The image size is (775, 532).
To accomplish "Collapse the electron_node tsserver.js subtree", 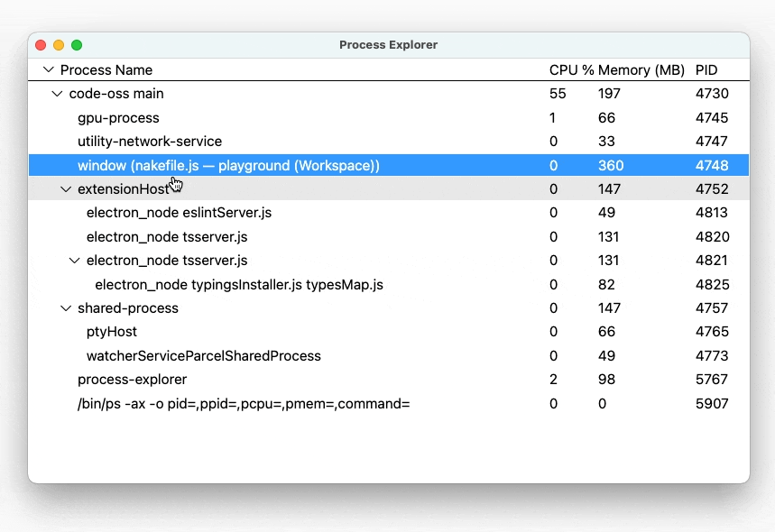I will tap(74, 260).
